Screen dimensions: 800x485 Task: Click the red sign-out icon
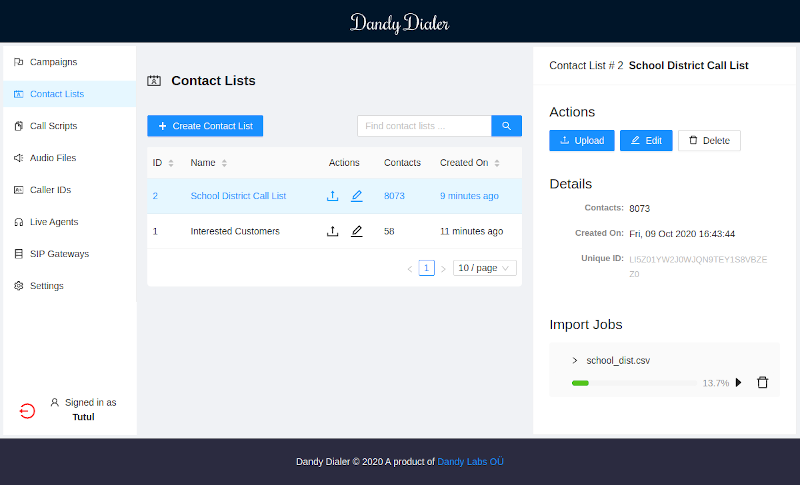[x=27, y=411]
